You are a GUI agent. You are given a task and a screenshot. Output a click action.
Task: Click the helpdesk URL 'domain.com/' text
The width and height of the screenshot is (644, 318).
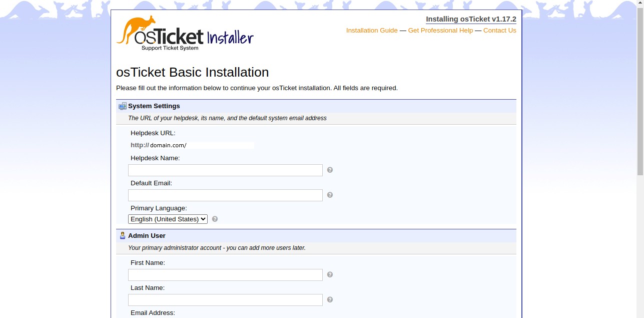pyautogui.click(x=168, y=145)
